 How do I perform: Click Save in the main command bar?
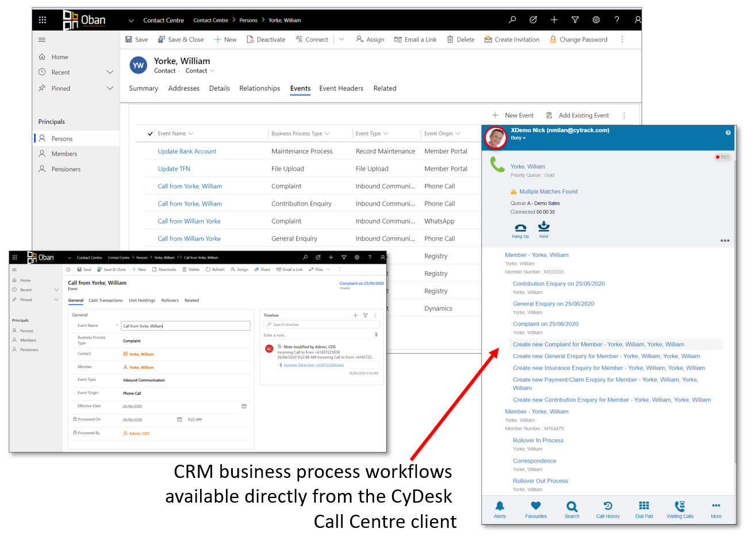pos(137,40)
